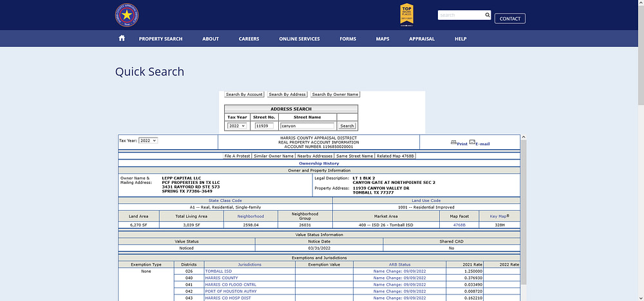Open the Appraisal menu

[x=422, y=39]
